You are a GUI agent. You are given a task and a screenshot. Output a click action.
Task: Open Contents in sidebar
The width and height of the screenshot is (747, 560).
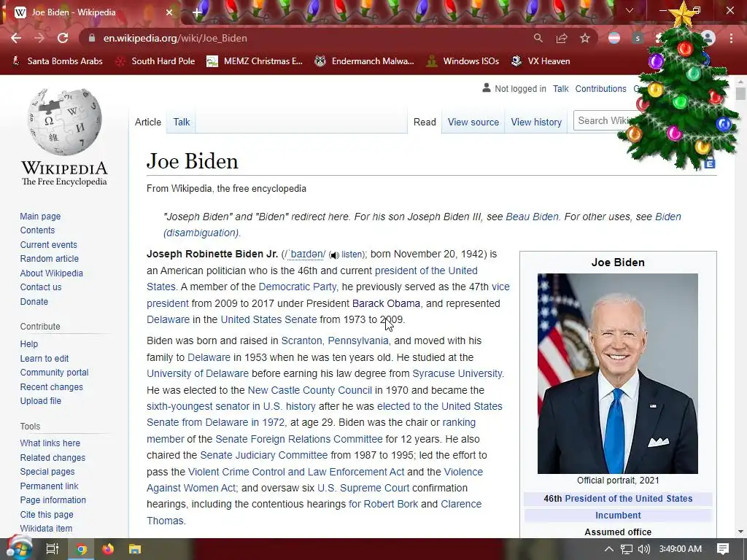coord(37,230)
